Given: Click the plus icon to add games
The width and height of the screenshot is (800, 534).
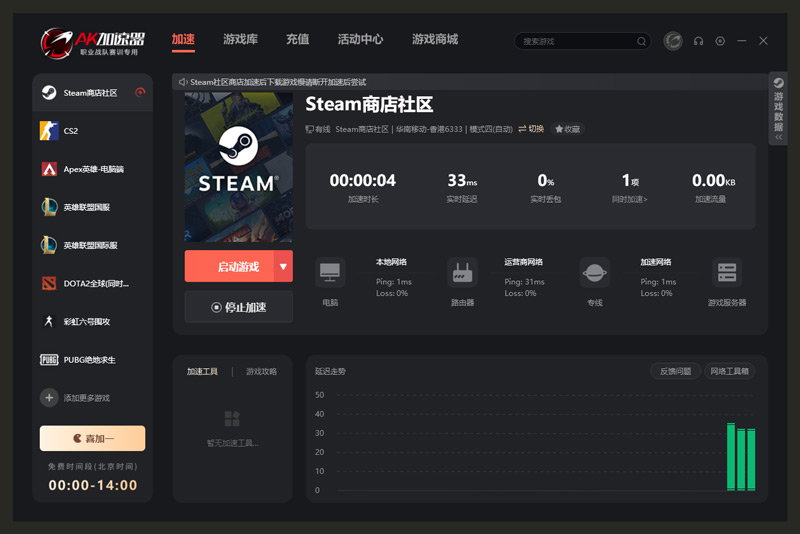Looking at the screenshot, I should pos(49,398).
